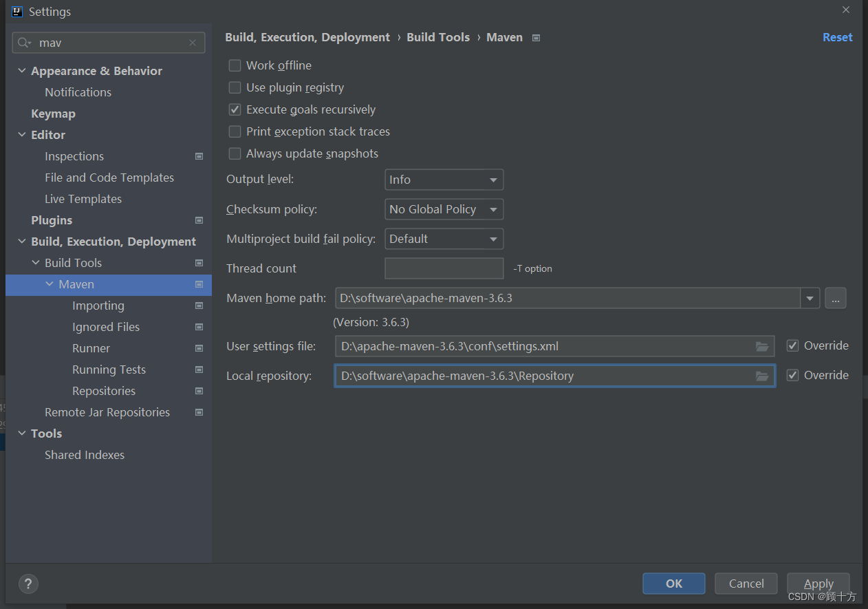This screenshot has width=868, height=609.
Task: Select Keymap in settings tree
Action: (x=53, y=114)
